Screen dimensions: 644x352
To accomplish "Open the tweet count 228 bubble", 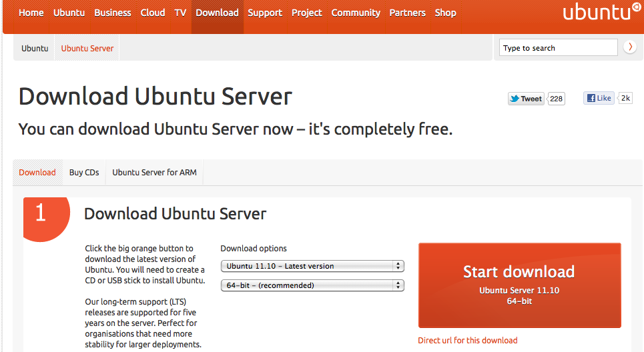I will [556, 99].
